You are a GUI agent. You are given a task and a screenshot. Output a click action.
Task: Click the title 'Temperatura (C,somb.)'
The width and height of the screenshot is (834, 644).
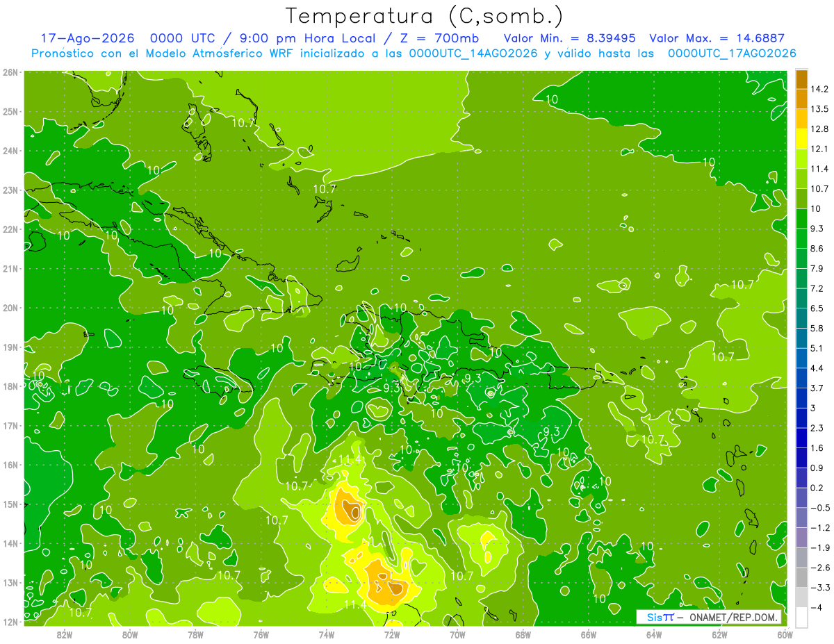point(425,17)
